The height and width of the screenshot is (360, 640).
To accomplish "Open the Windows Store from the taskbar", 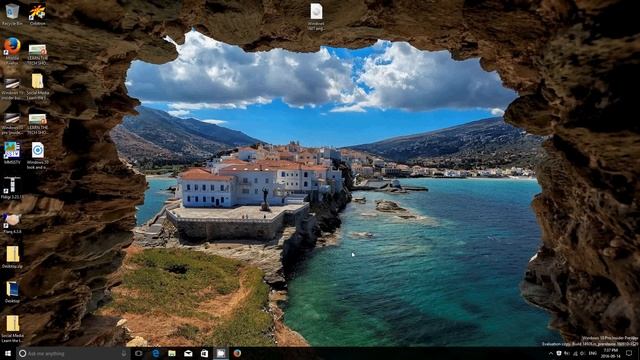I will click(204, 353).
